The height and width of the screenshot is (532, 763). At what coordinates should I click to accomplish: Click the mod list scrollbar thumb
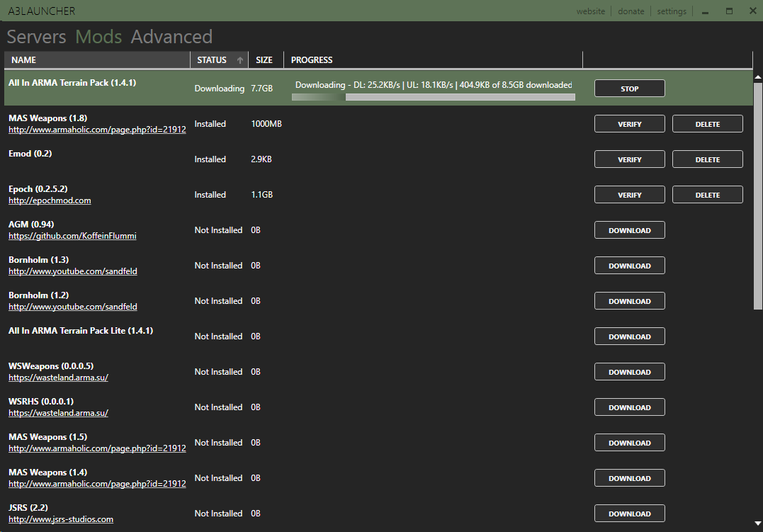click(757, 196)
